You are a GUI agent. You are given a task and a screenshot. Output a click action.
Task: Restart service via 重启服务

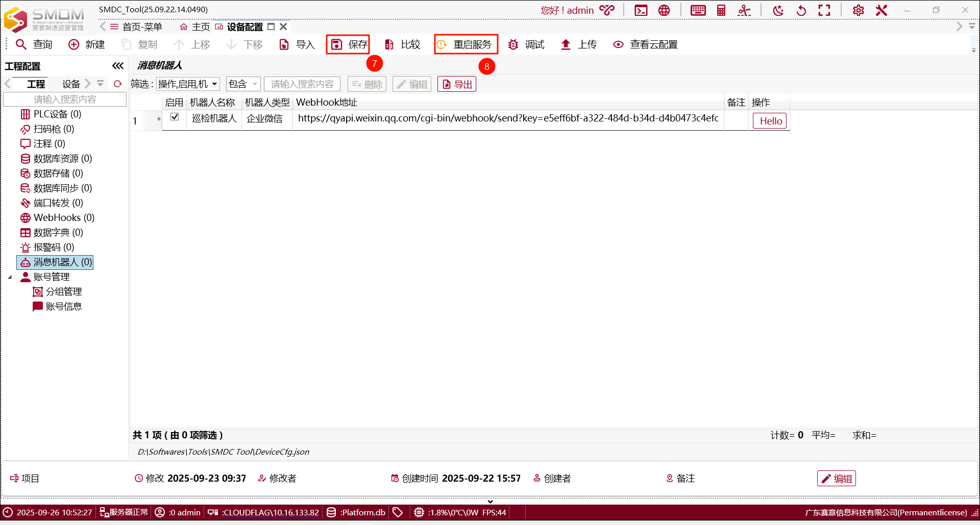(x=465, y=44)
